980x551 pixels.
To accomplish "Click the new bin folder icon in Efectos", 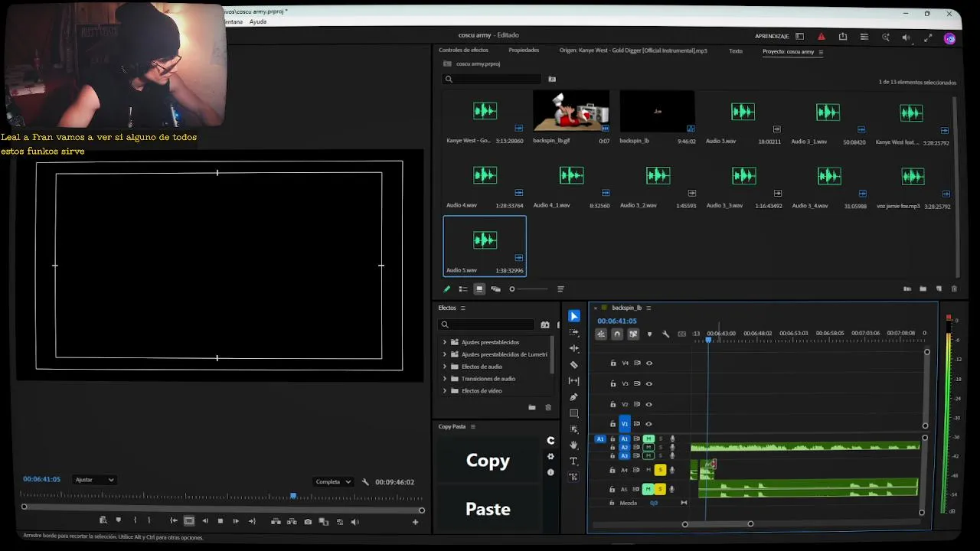I will [x=532, y=407].
